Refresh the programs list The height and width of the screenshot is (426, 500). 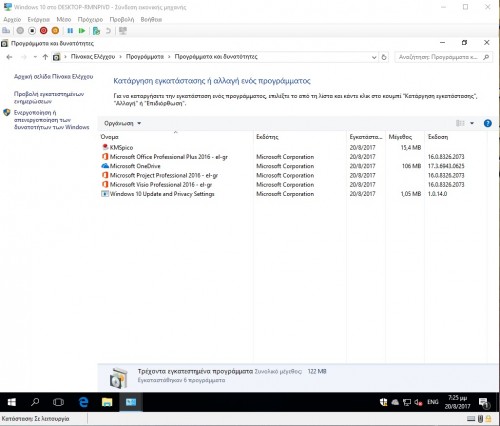(384, 57)
